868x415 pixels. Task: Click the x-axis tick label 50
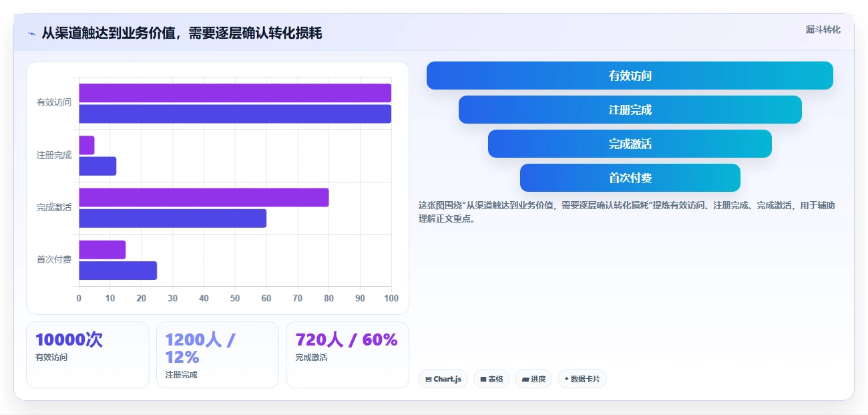(235, 298)
